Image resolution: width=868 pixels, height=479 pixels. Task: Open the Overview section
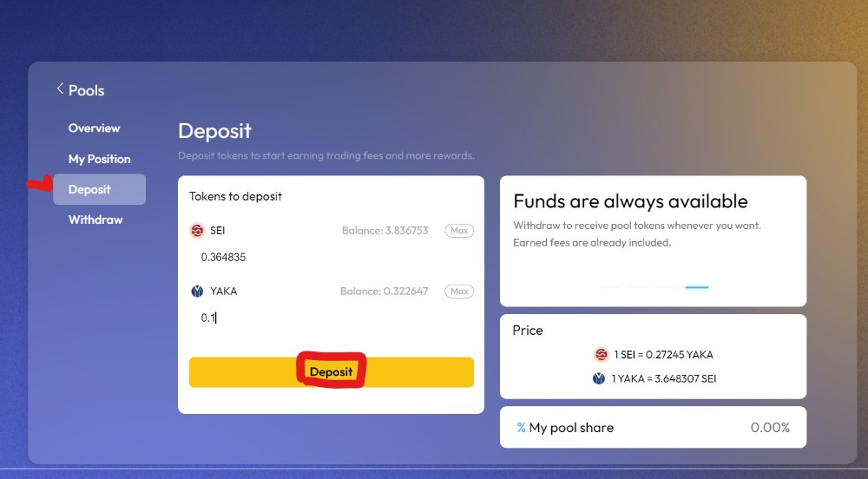point(94,128)
